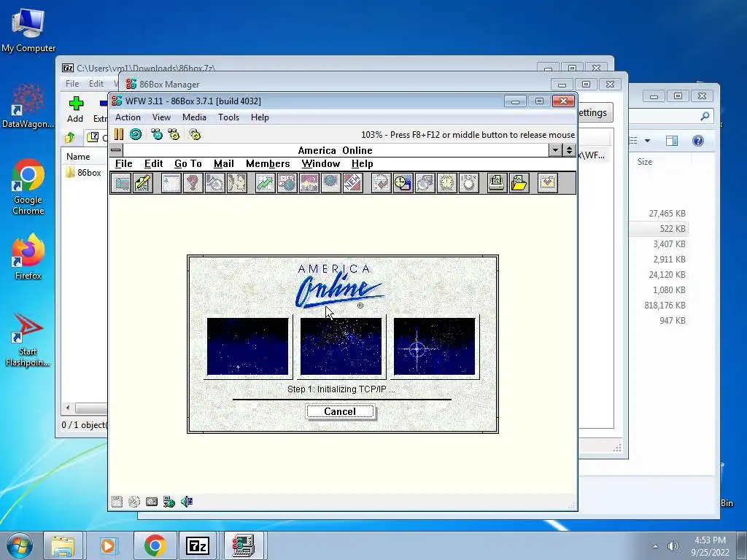Screen dimensions: 747x560
Task: Click the sound speaker icon in 86Box status bar
Action: [187, 502]
